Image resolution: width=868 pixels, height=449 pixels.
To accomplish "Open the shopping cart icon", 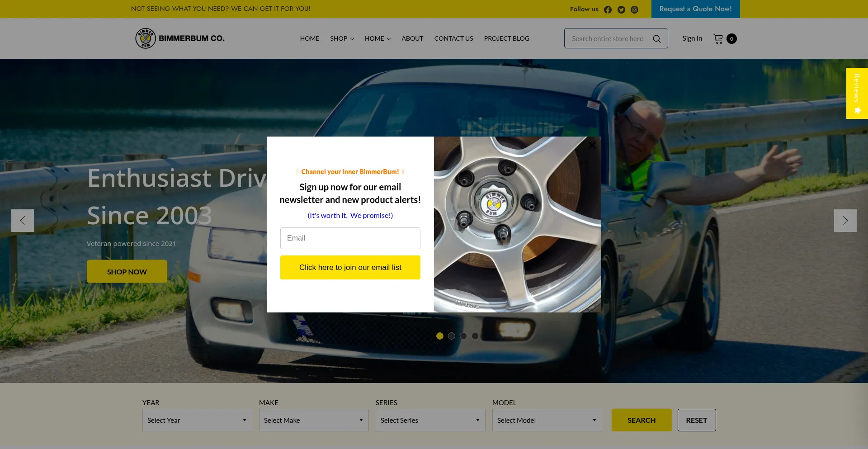I will coord(718,39).
